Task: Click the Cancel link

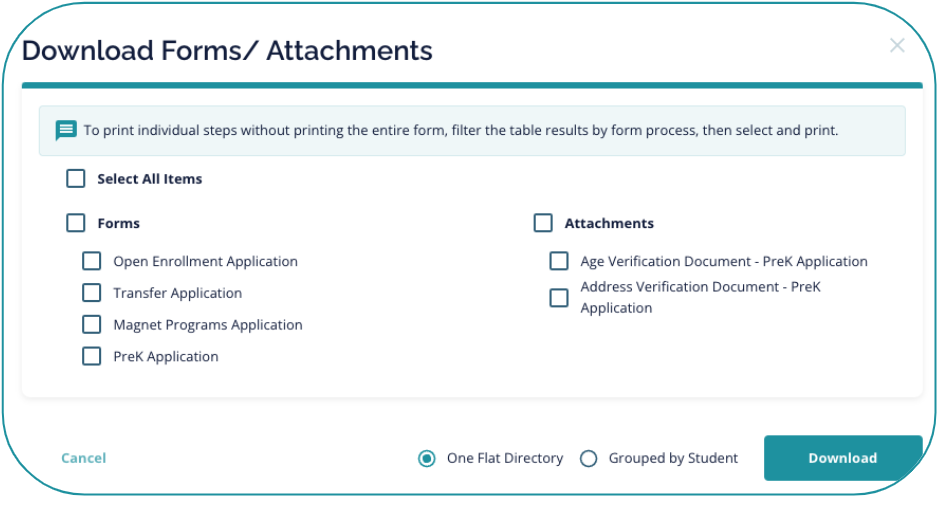Action: click(x=83, y=458)
